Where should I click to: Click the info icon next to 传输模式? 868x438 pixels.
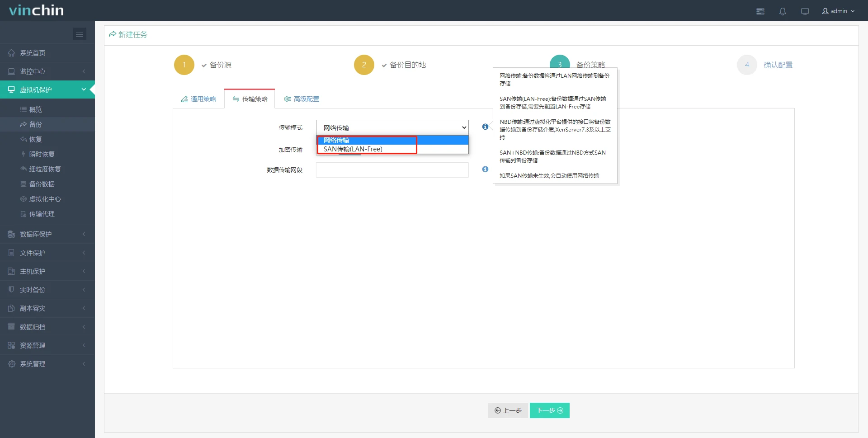pos(485,127)
